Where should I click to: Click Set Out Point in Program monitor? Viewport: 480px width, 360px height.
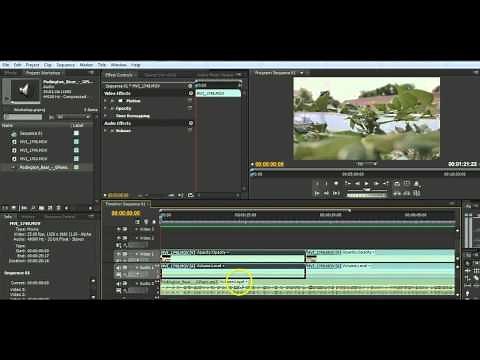(326, 183)
